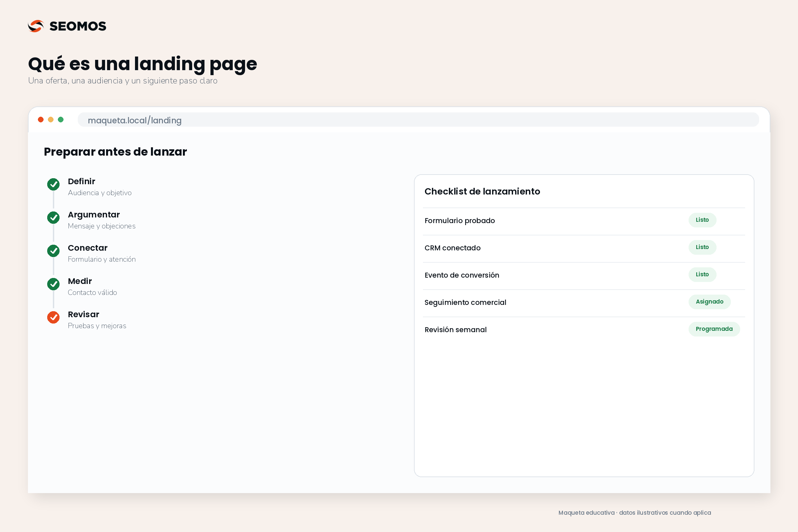Click the 'Revisión semanal' checklist row label
Screen dimensions: 798x532
[x=456, y=330]
